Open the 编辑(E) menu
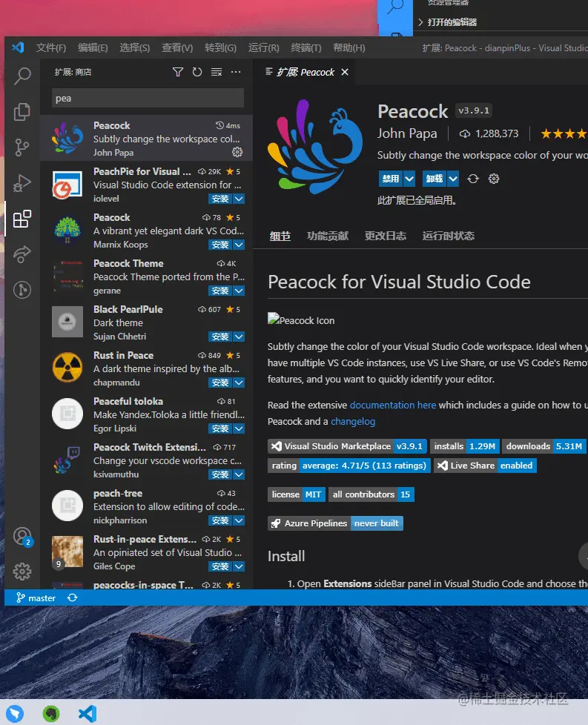Viewport: 588px width, 725px height. [x=93, y=48]
